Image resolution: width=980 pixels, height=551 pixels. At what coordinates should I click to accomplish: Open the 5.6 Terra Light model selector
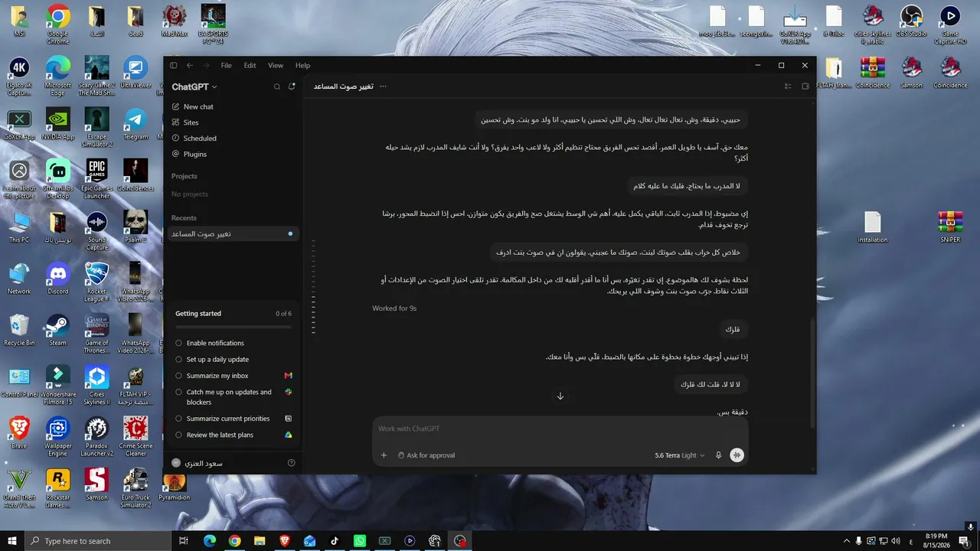(680, 455)
